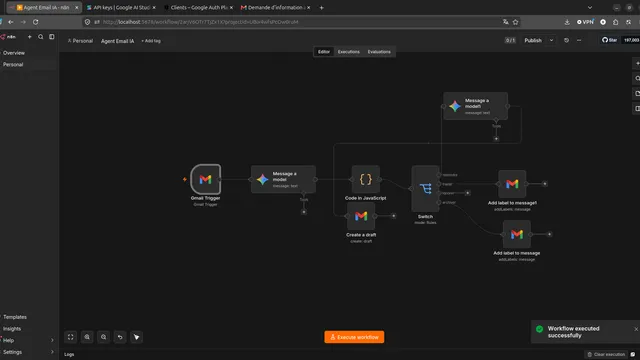The image size is (640, 360).
Task: Add a node after Create a draft
Action: pos(393,216)
